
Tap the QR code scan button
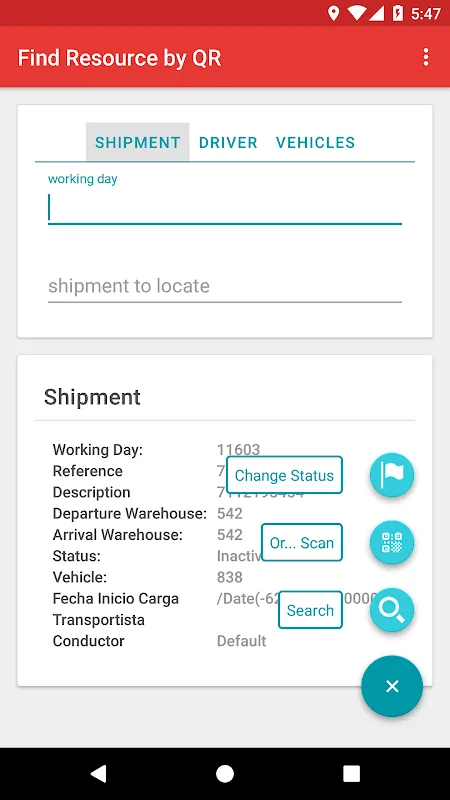coord(392,542)
